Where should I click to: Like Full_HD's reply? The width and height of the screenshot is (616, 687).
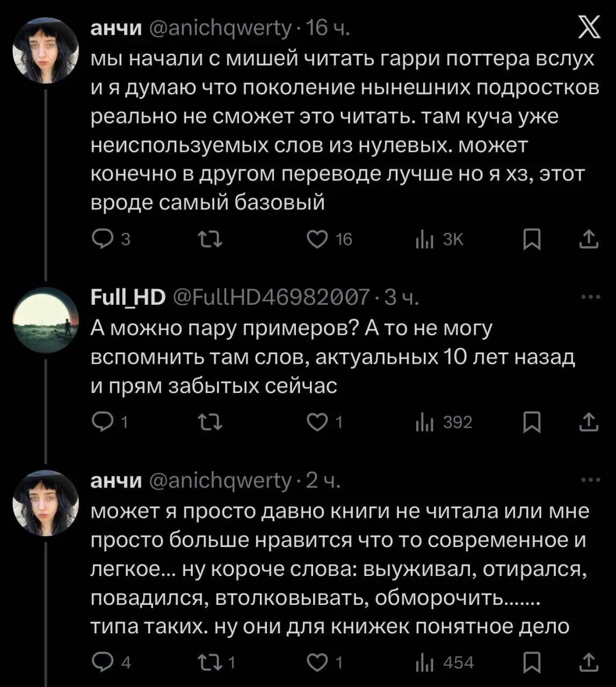(x=317, y=422)
